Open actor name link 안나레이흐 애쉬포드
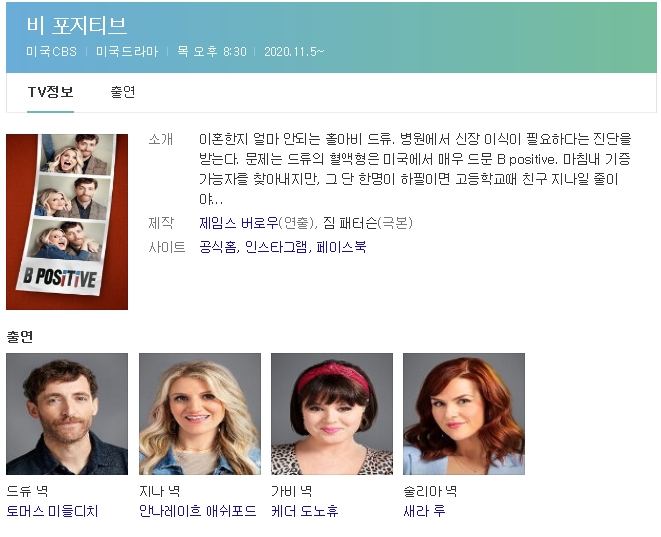 tap(197, 511)
